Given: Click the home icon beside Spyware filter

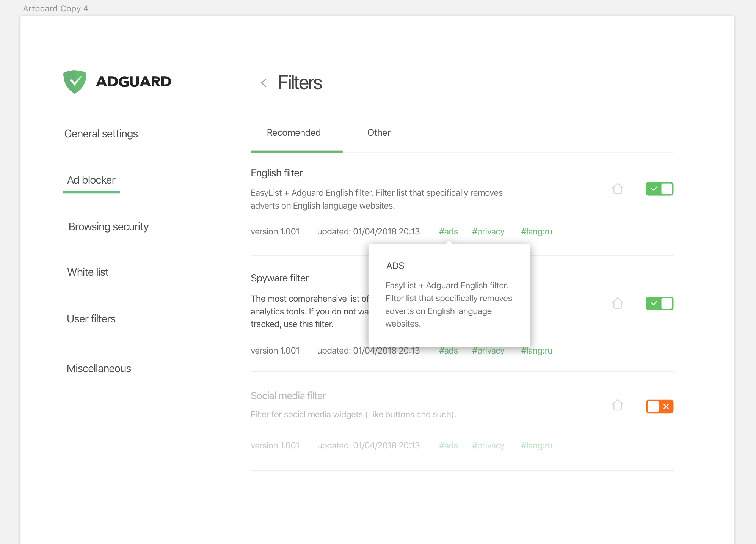Looking at the screenshot, I should pyautogui.click(x=617, y=303).
